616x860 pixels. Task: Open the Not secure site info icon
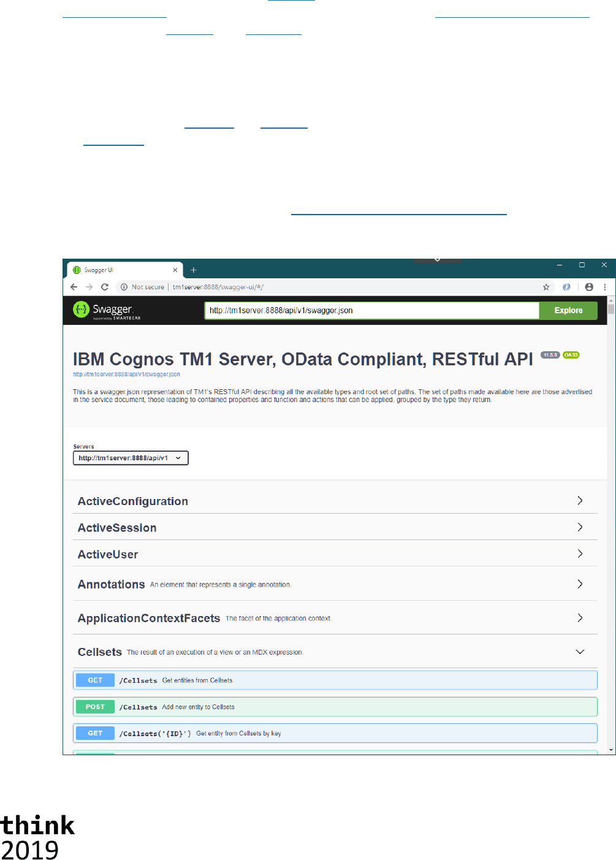point(124,287)
